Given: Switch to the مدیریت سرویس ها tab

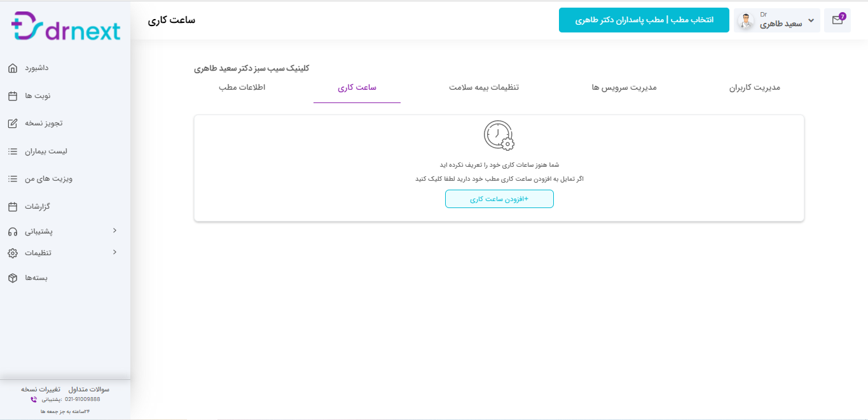Looking at the screenshot, I should point(624,87).
